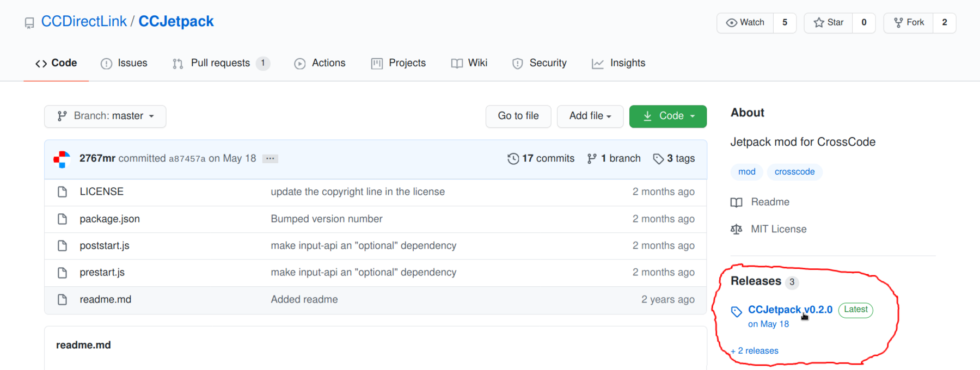Click the 2767mr committer avatar
The image size is (980, 370).
(62, 159)
